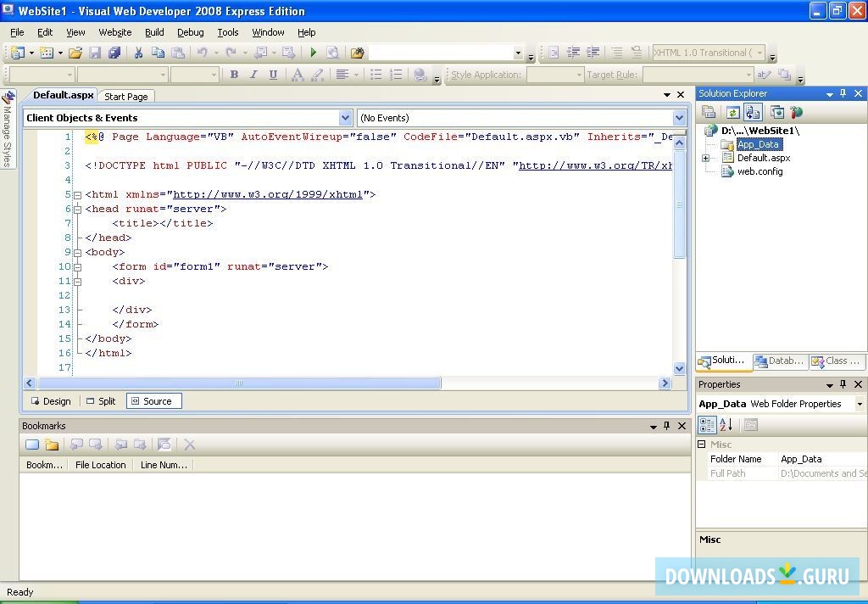Select the Cut tool on the toolbar
This screenshot has width=868, height=604.
(x=138, y=52)
